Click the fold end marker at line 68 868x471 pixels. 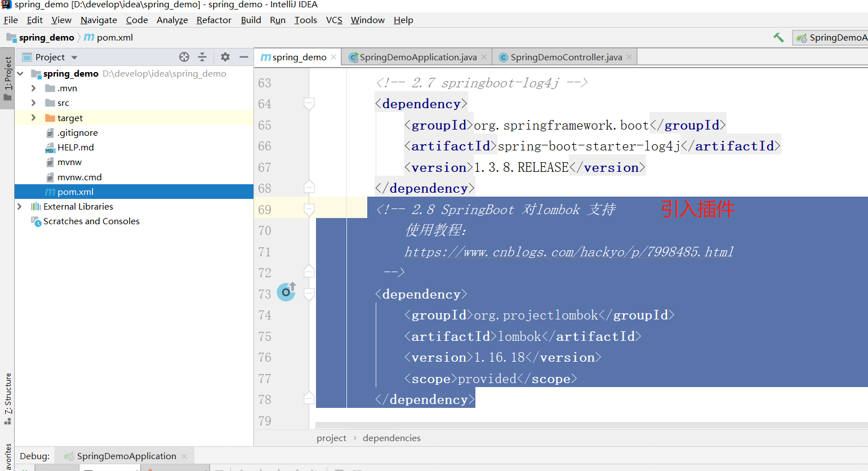click(x=309, y=187)
